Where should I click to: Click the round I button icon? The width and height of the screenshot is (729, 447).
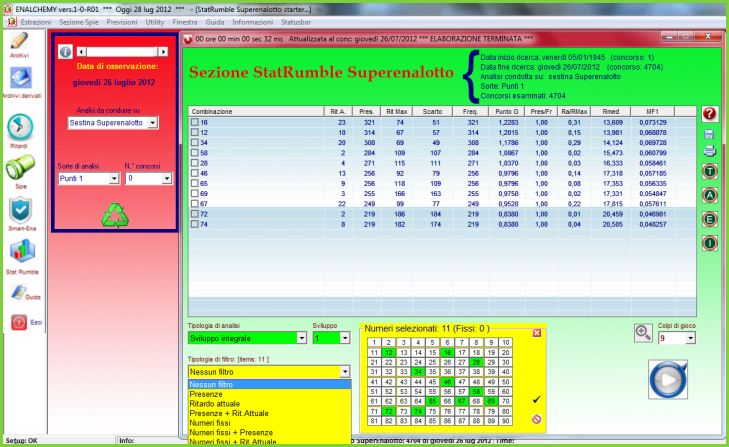pyautogui.click(x=709, y=243)
